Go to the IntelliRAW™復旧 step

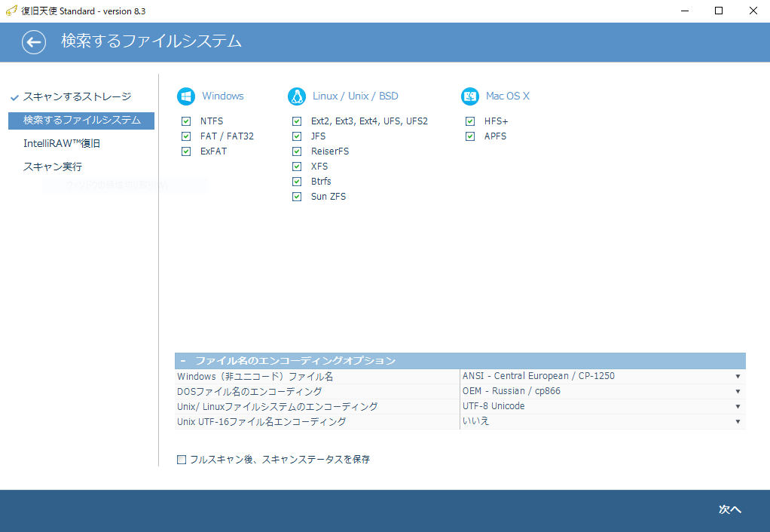click(x=62, y=143)
